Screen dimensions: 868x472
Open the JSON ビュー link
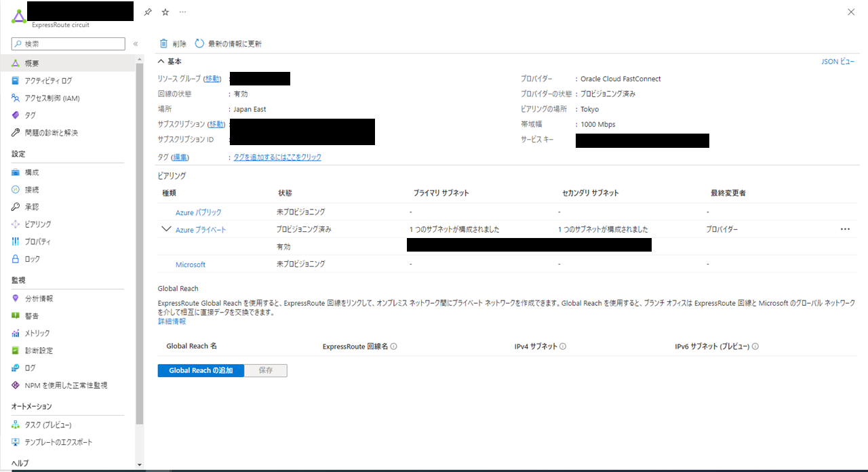coord(838,62)
